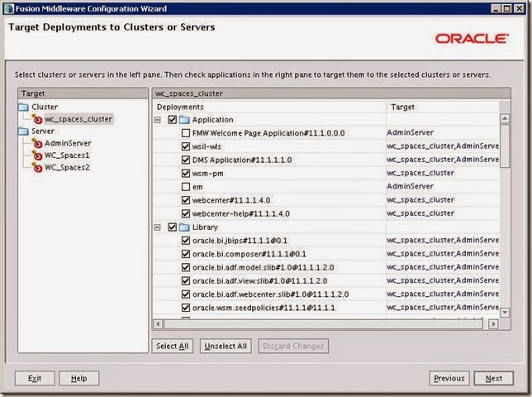Click FMW Welcome Page AdminServer target cell

coord(443,132)
